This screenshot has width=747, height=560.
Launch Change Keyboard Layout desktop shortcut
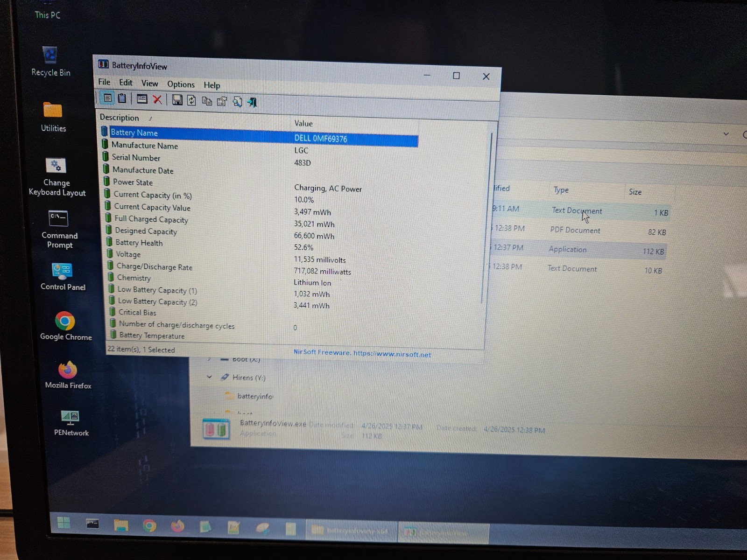coord(57,177)
